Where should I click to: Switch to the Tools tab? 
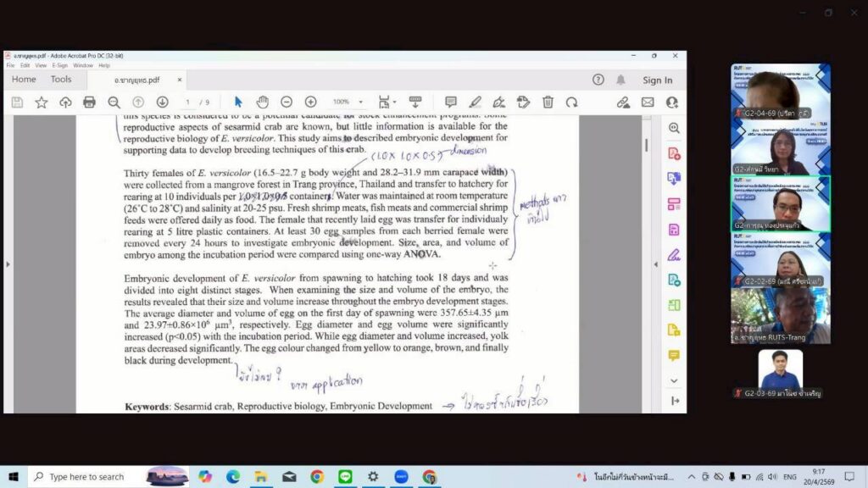[61, 80]
